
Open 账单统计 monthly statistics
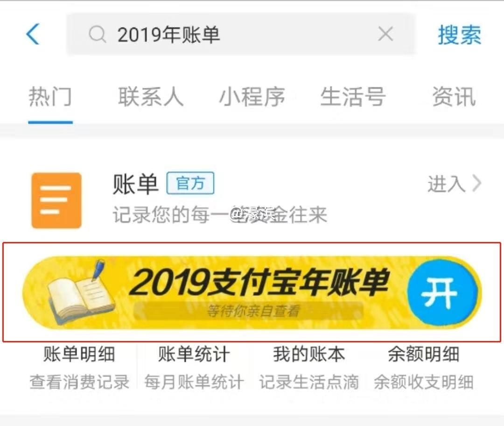click(194, 368)
